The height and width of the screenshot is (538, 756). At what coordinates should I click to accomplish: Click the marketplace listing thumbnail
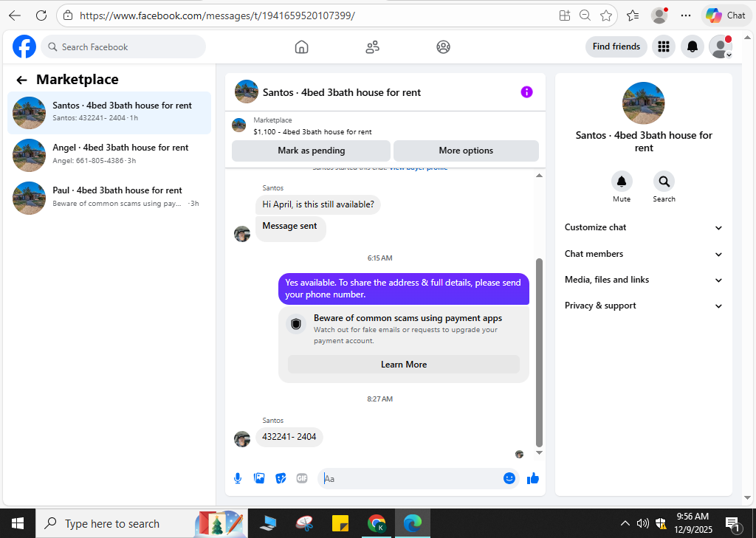[238, 125]
